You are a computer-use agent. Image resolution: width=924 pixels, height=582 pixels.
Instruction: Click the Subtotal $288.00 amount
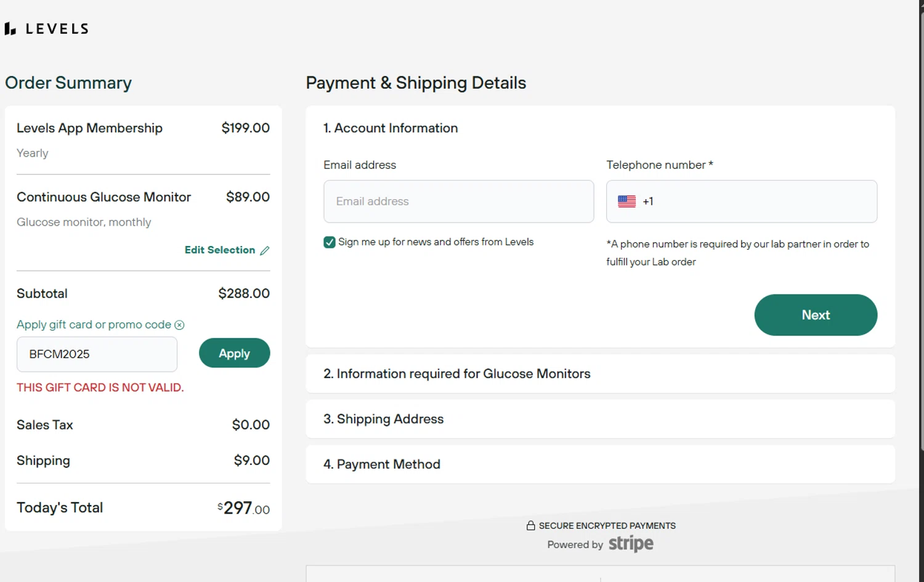tap(244, 293)
